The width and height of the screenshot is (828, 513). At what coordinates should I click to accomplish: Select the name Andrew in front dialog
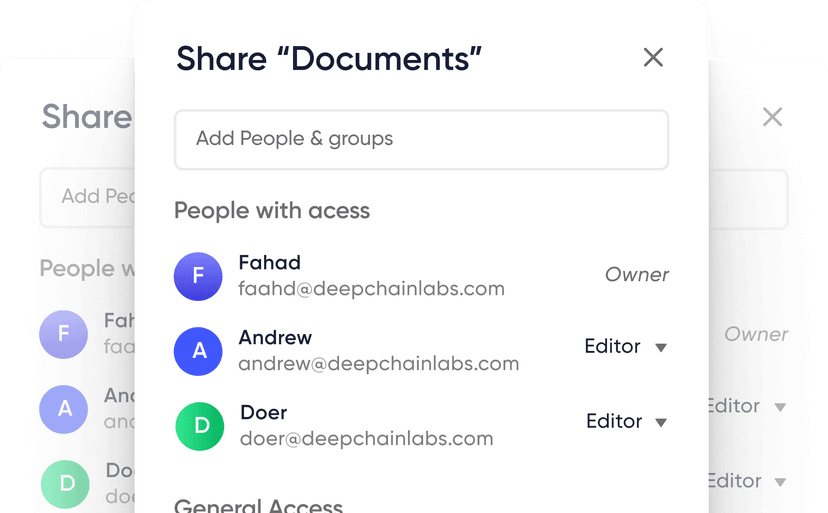click(275, 338)
